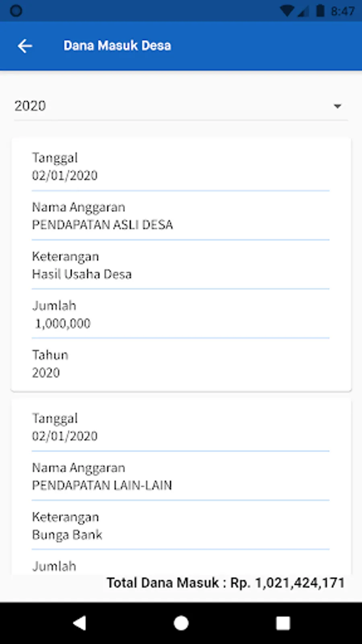Viewport: 362px width, 644px height.
Task: Select the PENDAPATAN ASLI DESA entry
Action: [x=102, y=225]
